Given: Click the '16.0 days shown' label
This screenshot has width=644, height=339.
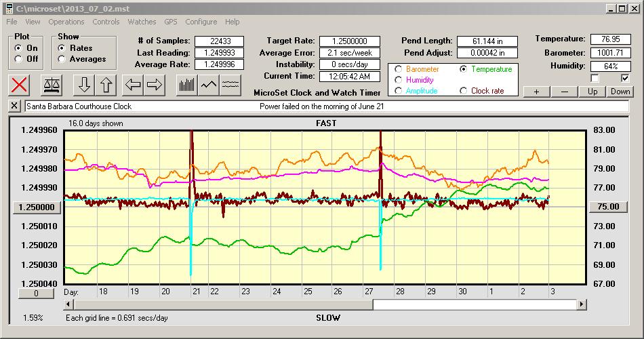Looking at the screenshot, I should pyautogui.click(x=96, y=123).
